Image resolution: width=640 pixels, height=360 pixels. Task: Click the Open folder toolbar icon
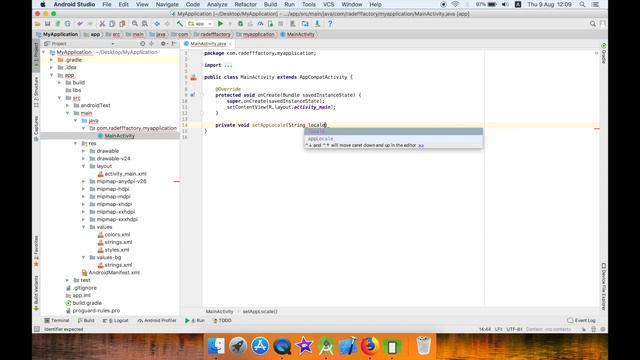(x=38, y=24)
